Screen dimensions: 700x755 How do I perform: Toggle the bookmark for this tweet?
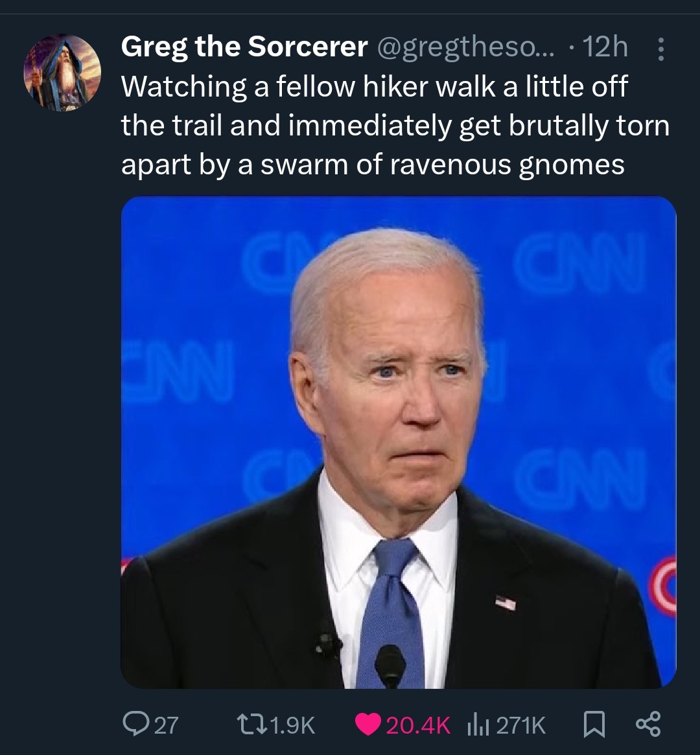coord(593,725)
